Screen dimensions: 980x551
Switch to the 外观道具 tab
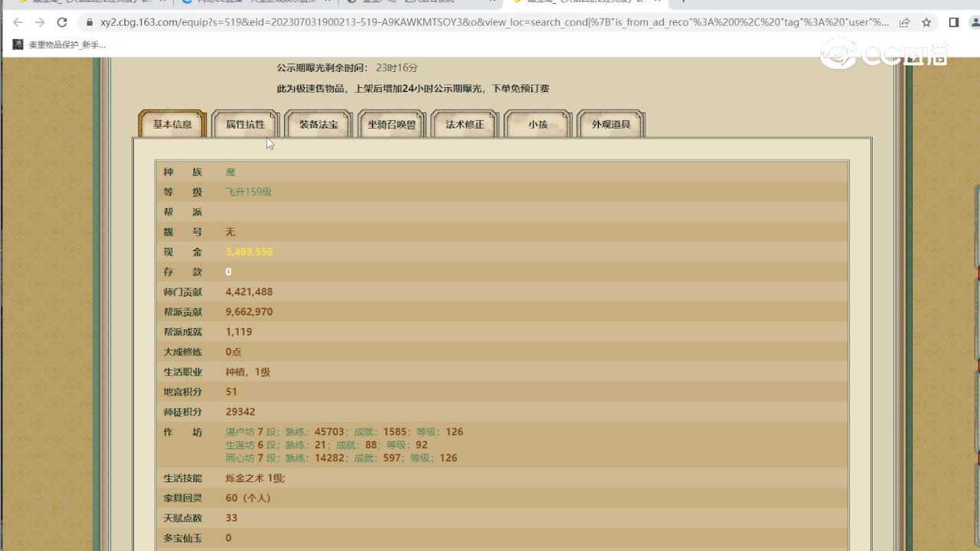[x=611, y=124]
